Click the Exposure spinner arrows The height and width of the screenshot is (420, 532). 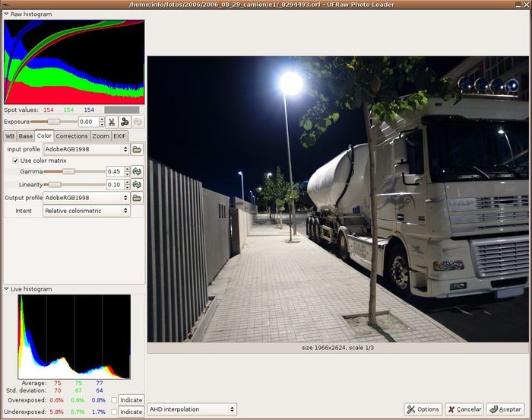coord(102,122)
